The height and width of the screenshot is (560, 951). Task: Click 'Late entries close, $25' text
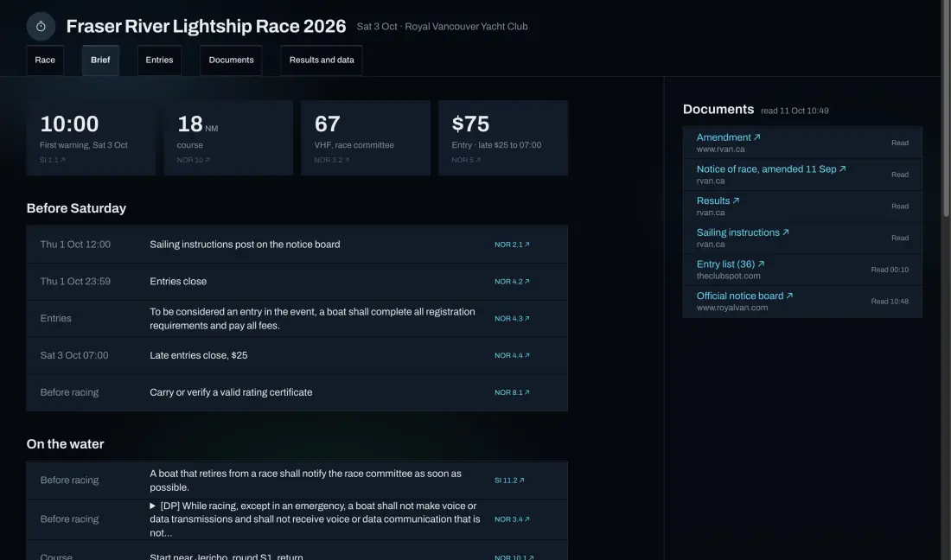point(198,356)
